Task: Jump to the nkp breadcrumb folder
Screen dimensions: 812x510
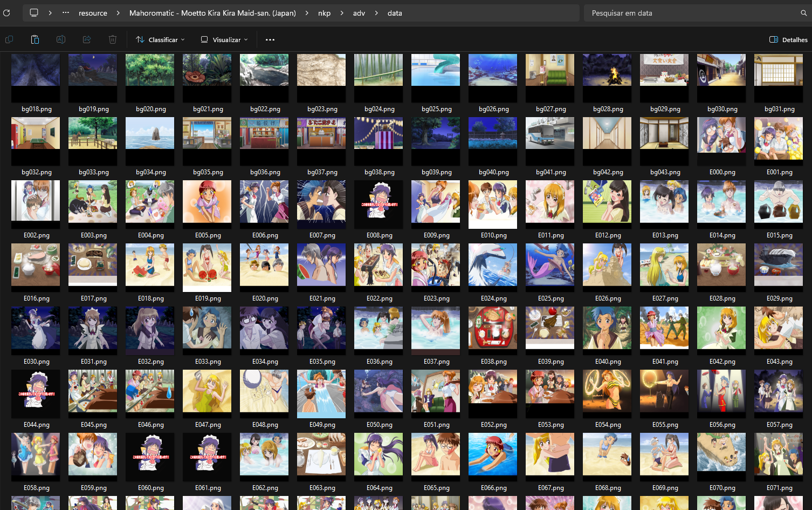Action: 324,13
